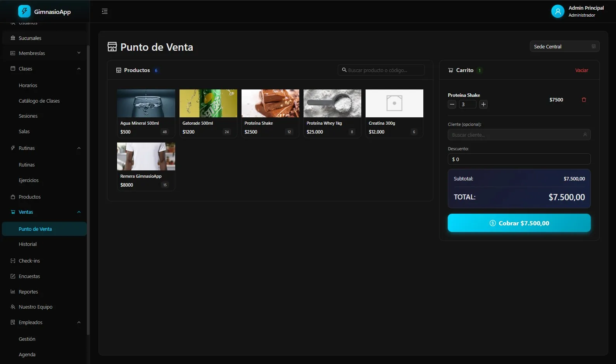This screenshot has width=616, height=364.
Task: Click the Descuento amount field
Action: [519, 159]
